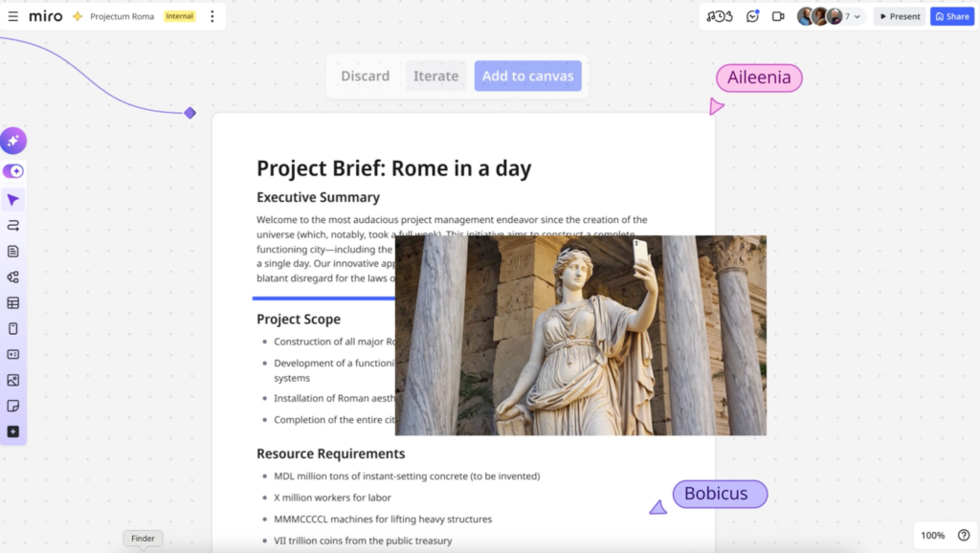Select the document tool in sidebar
980x553 pixels.
(x=13, y=252)
